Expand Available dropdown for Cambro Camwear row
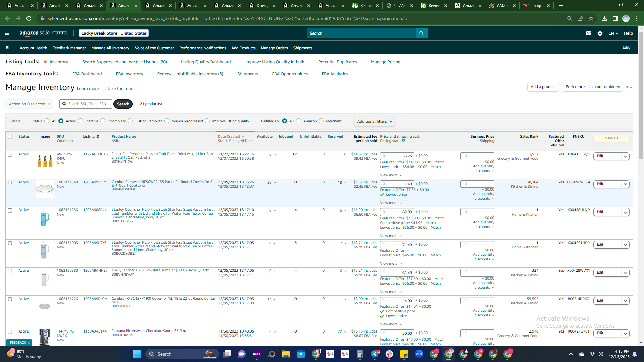The height and width of the screenshot is (362, 644). 272,183
